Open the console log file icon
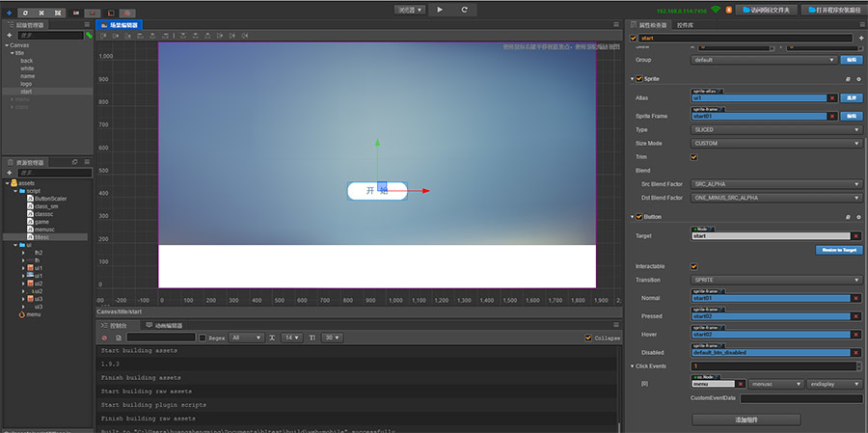The image size is (868, 433). click(x=119, y=338)
